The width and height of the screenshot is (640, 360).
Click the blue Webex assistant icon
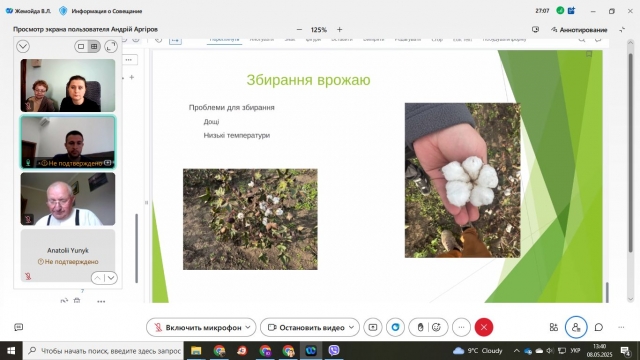(x=396, y=327)
